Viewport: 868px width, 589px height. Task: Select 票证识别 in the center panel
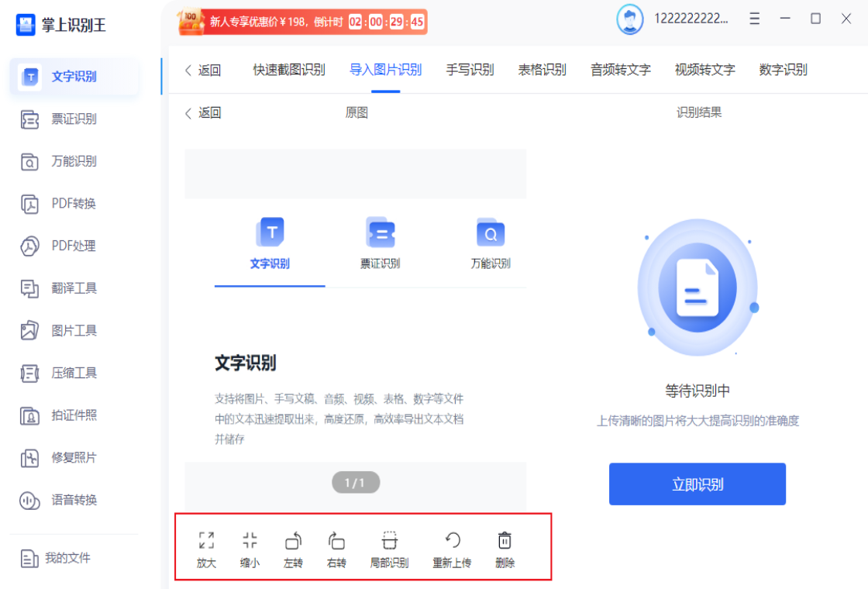pos(379,246)
